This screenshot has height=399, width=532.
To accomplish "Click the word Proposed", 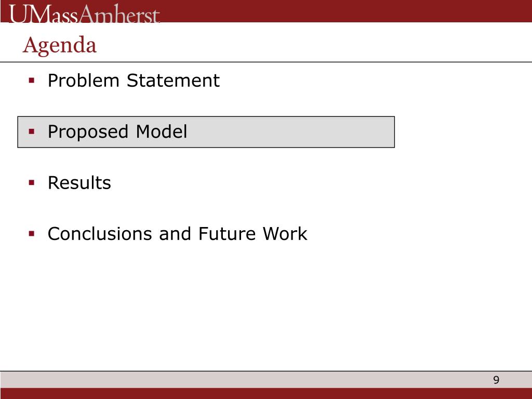I will (x=88, y=132).
